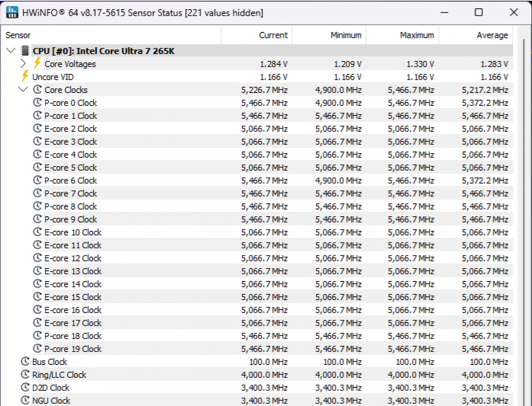Click Core Clocks average value 5,217.2 MHz

[x=485, y=90]
